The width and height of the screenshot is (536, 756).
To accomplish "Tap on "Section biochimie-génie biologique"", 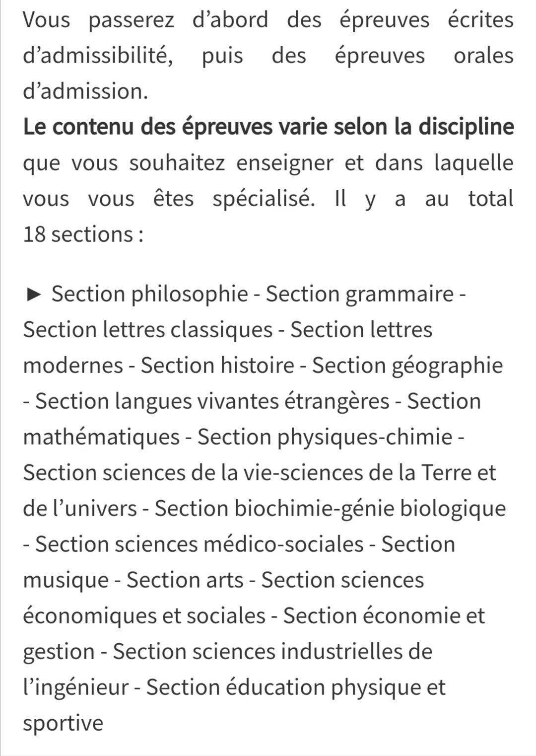I will [330, 509].
